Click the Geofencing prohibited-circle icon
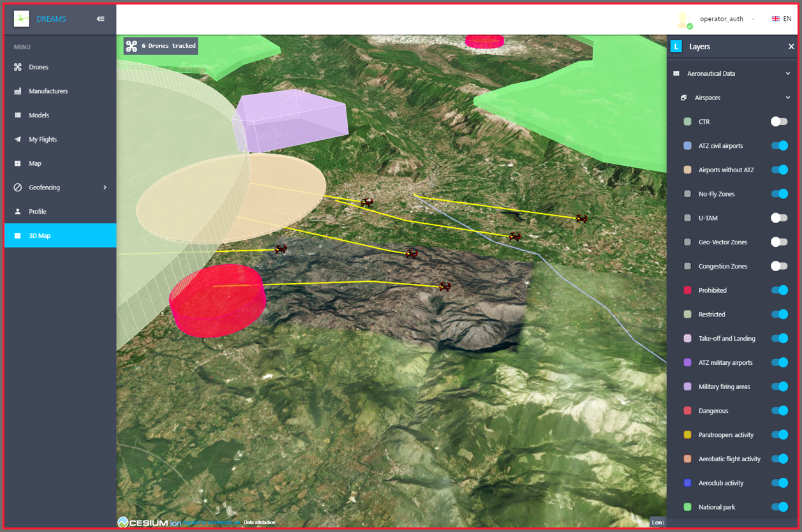The image size is (802, 532). pos(18,188)
